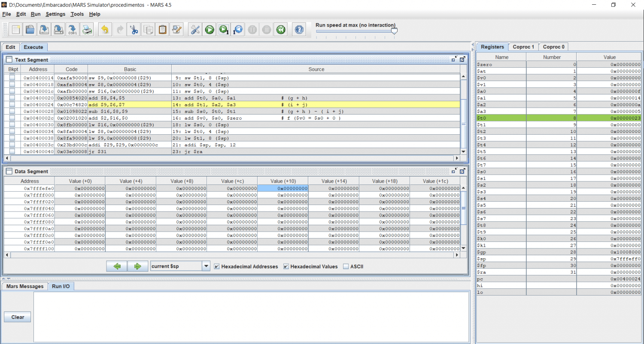Switch to the Coproc 1 tab
Image resolution: width=644 pixels, height=344 pixels.
523,47
